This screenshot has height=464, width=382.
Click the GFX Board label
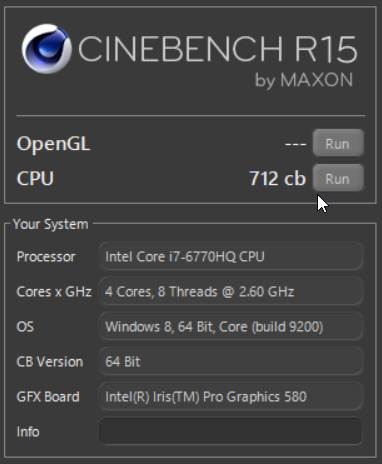pyautogui.click(x=48, y=397)
